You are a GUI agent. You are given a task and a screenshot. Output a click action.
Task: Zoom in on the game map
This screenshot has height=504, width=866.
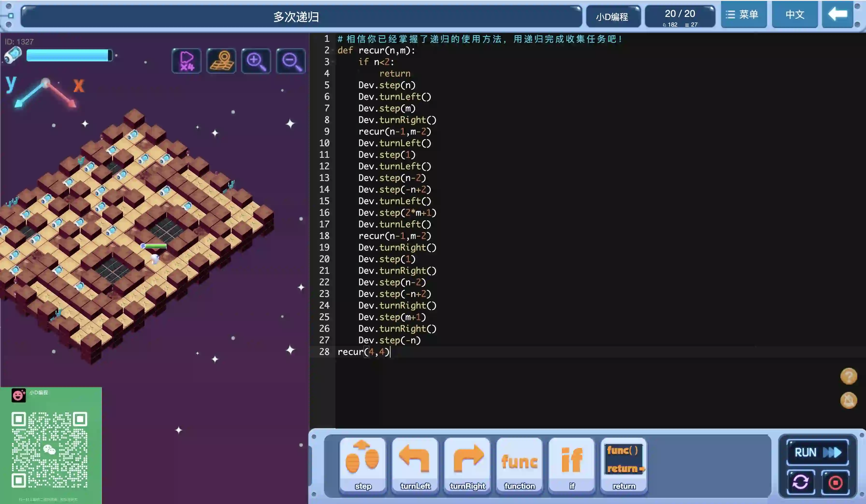tap(256, 61)
